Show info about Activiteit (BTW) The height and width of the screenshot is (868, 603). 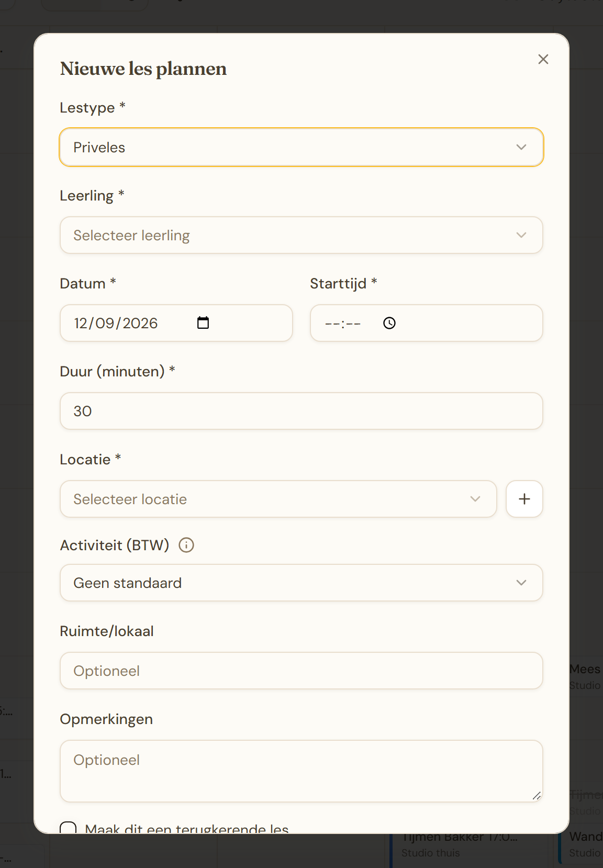pyautogui.click(x=186, y=545)
